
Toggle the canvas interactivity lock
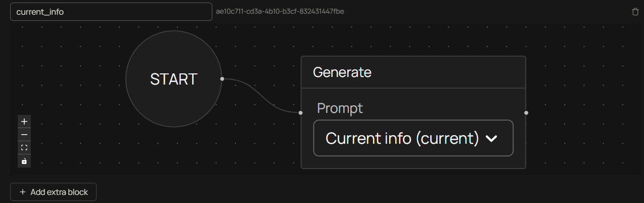[24, 161]
